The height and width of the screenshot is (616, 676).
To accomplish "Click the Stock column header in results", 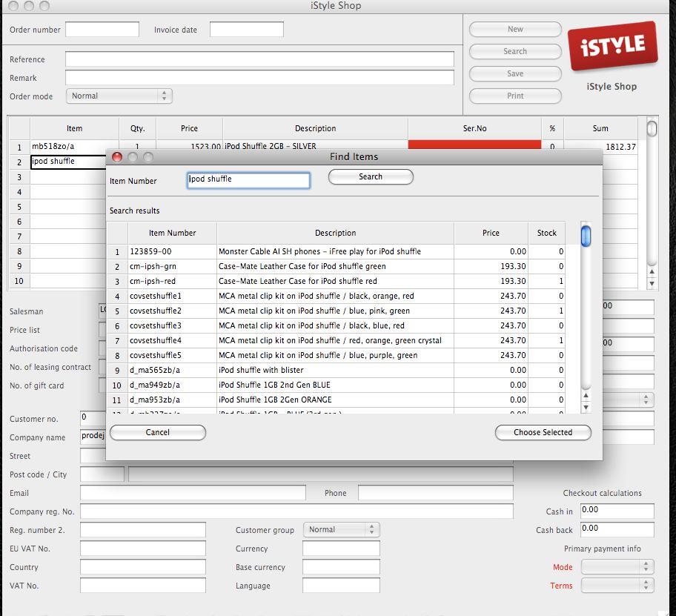I will pos(547,233).
